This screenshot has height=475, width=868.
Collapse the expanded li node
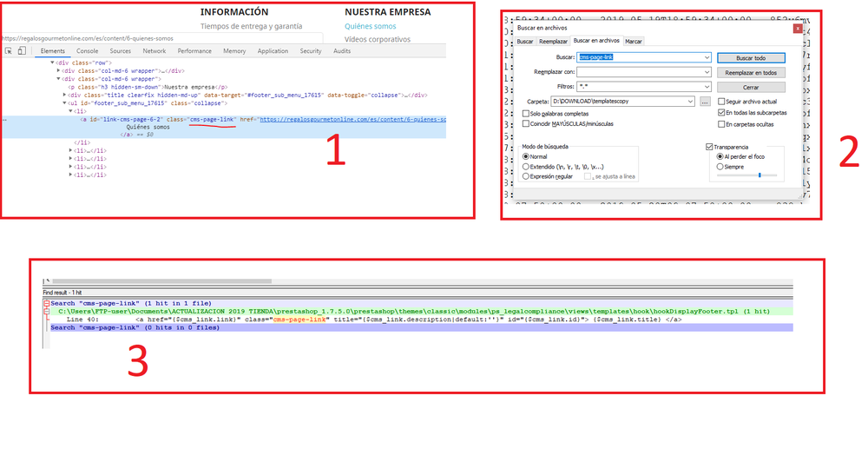tap(70, 111)
